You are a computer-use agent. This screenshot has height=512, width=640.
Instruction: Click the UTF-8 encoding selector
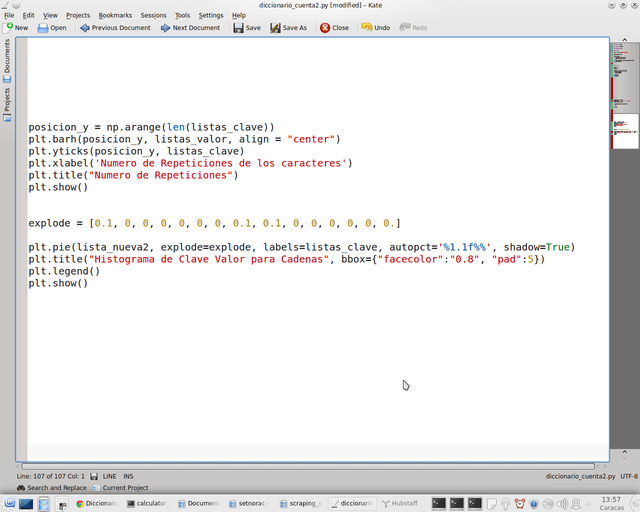629,476
